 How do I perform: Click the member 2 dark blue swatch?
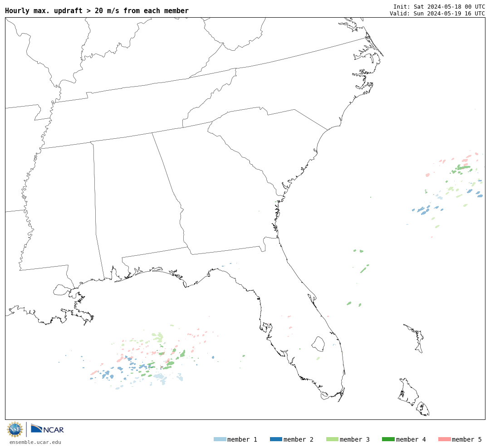tap(276, 439)
